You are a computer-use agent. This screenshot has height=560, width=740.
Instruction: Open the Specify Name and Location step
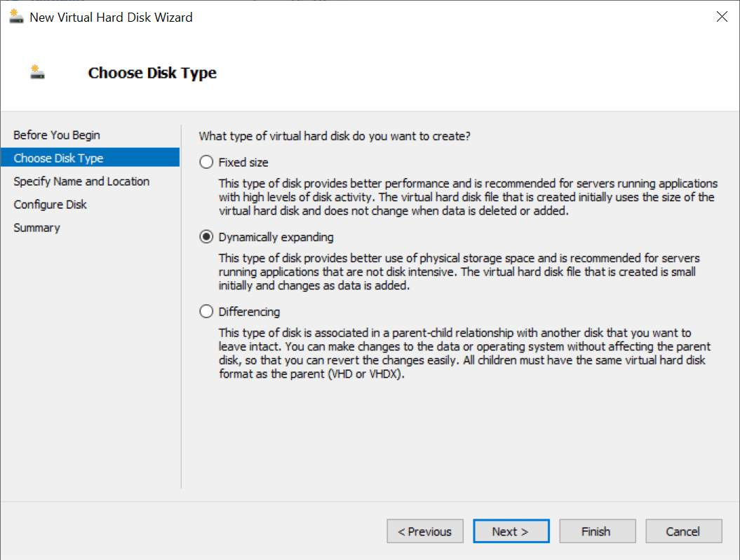[x=81, y=181]
